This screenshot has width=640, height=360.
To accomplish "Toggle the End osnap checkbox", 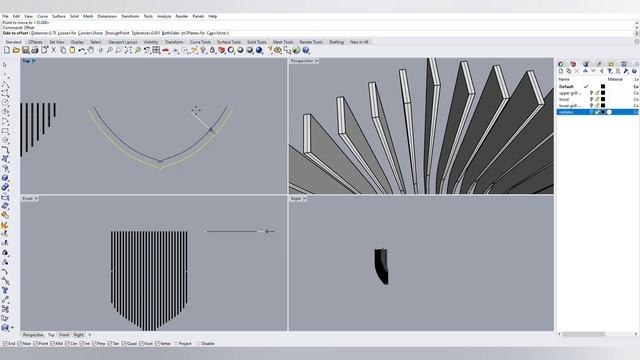I will pos(5,344).
